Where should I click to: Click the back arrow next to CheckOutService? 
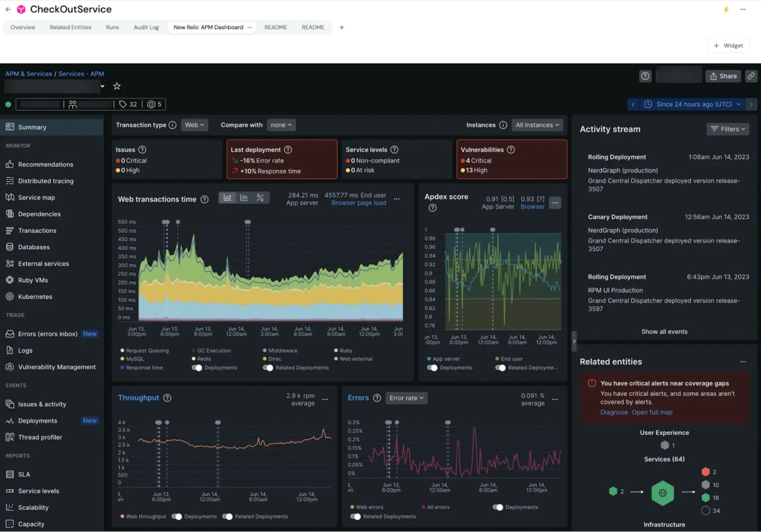pyautogui.click(x=8, y=10)
